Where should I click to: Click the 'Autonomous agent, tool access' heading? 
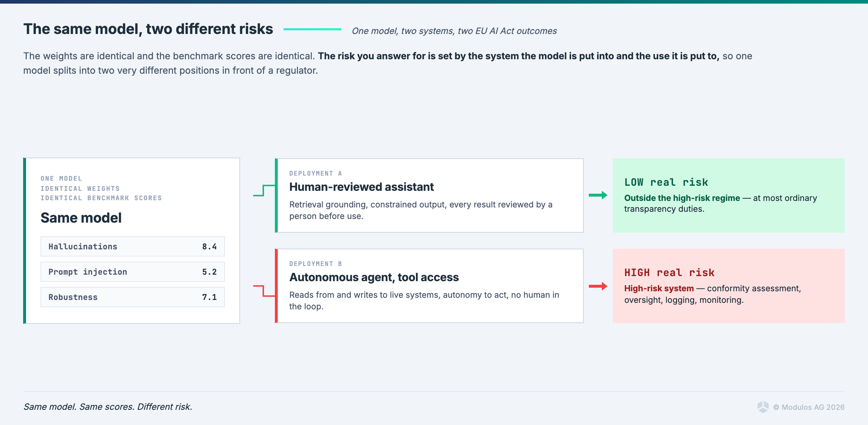coord(374,277)
